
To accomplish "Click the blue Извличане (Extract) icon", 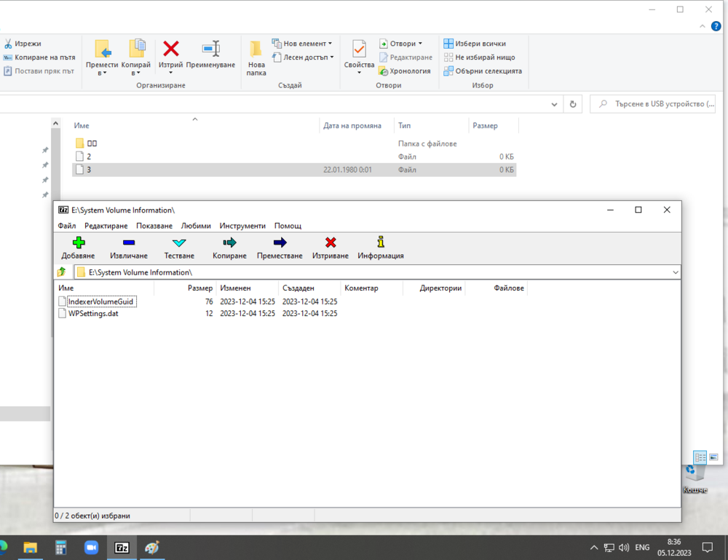I will click(x=128, y=242).
